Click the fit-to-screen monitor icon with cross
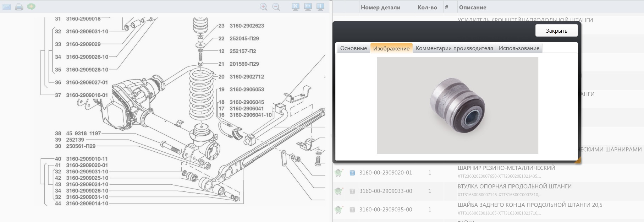Image resolution: width=644 pixels, height=222 pixels. click(x=296, y=7)
